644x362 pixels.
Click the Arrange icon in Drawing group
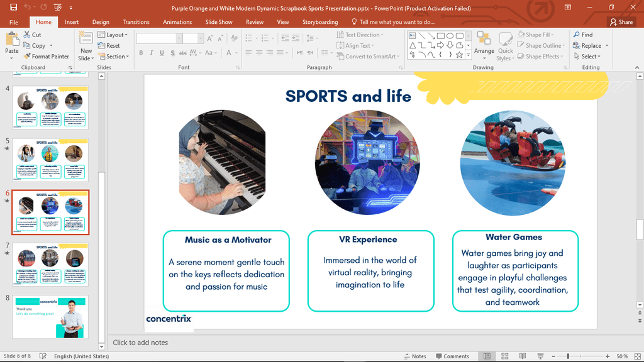[x=484, y=43]
